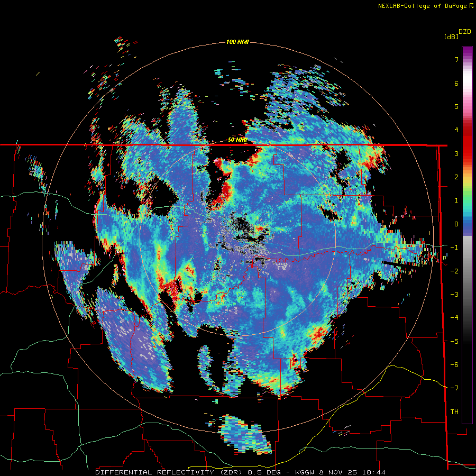Click the -4 value on the color scale
The height and width of the screenshot is (476, 476).
point(454,318)
